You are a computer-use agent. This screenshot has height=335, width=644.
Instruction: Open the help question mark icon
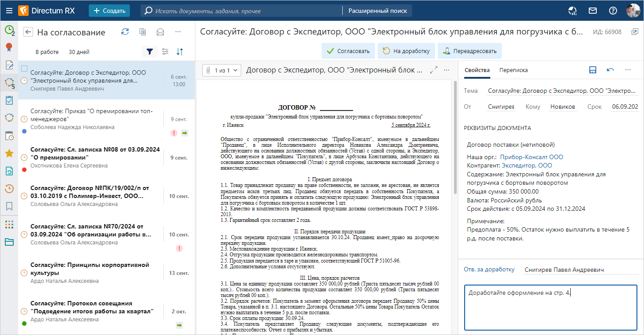click(x=613, y=11)
